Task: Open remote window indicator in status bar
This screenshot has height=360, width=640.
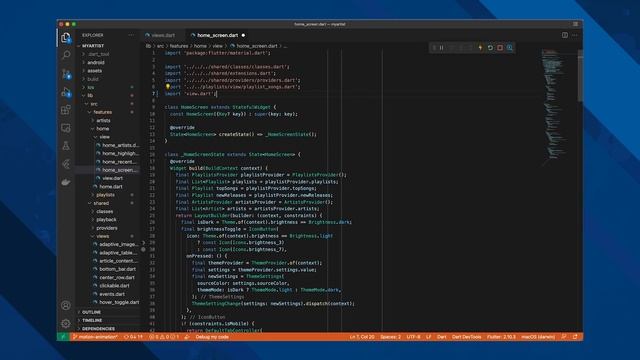Action: pyautogui.click(x=63, y=337)
